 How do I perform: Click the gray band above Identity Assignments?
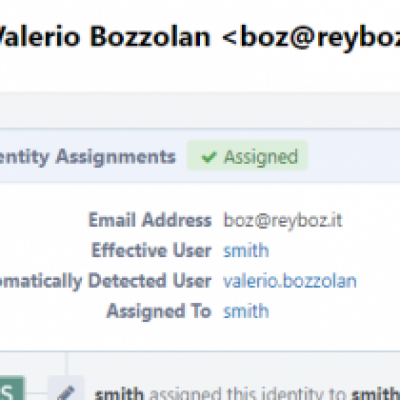click(200, 110)
